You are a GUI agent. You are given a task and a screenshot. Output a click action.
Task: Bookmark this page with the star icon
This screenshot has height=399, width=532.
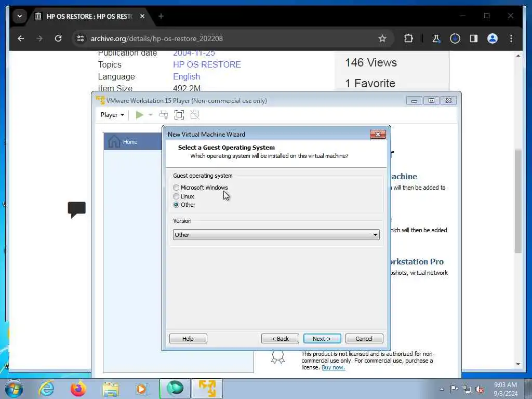(382, 38)
